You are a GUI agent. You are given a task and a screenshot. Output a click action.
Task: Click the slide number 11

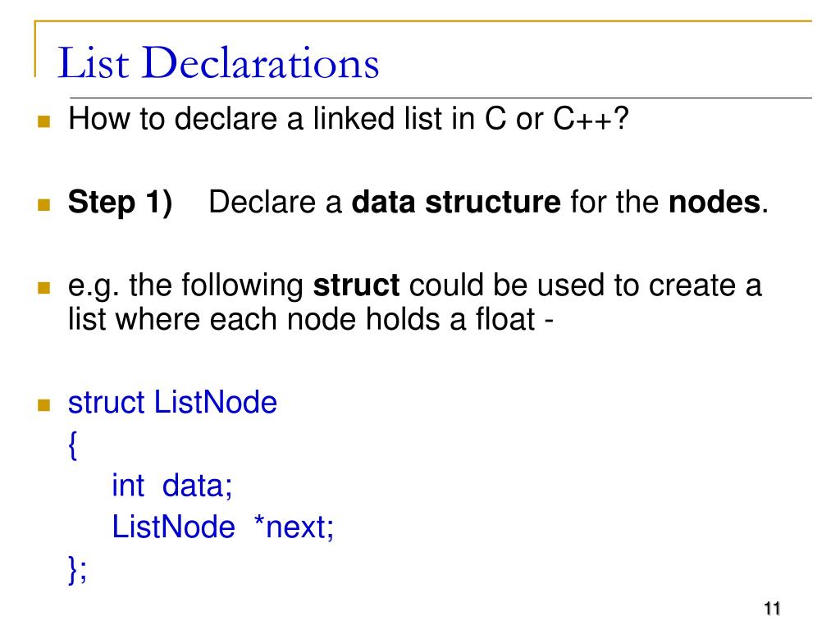coord(772,609)
